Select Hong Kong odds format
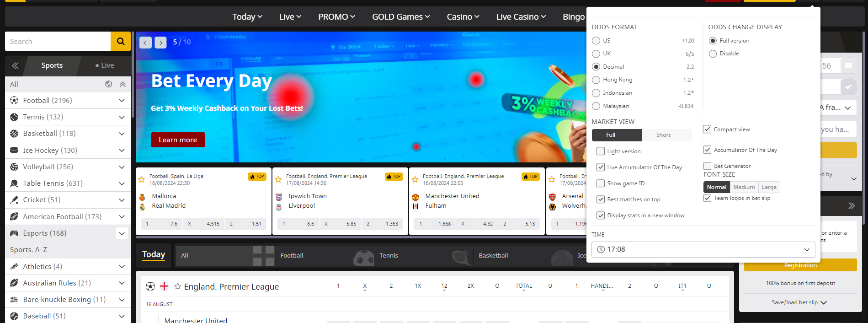Viewport: 868px width, 323px height. [x=596, y=80]
